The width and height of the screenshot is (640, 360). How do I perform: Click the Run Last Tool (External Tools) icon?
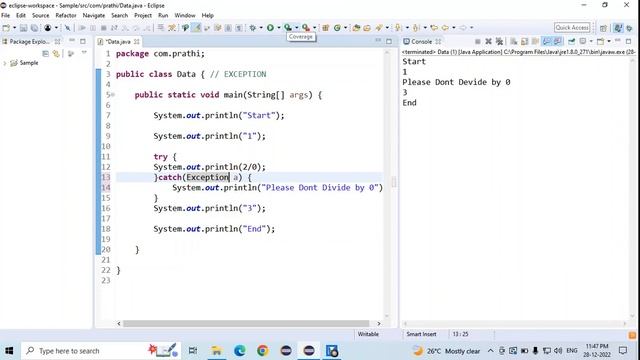[x=306, y=28]
